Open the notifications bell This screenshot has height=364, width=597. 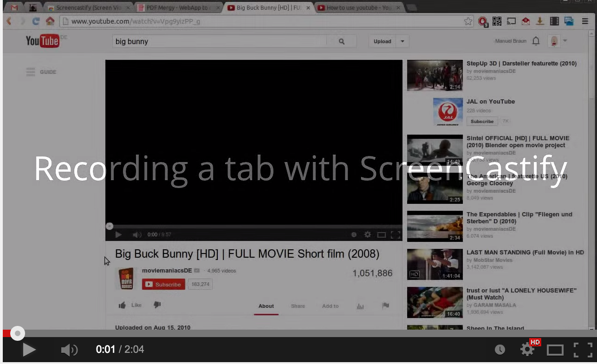[x=536, y=41]
